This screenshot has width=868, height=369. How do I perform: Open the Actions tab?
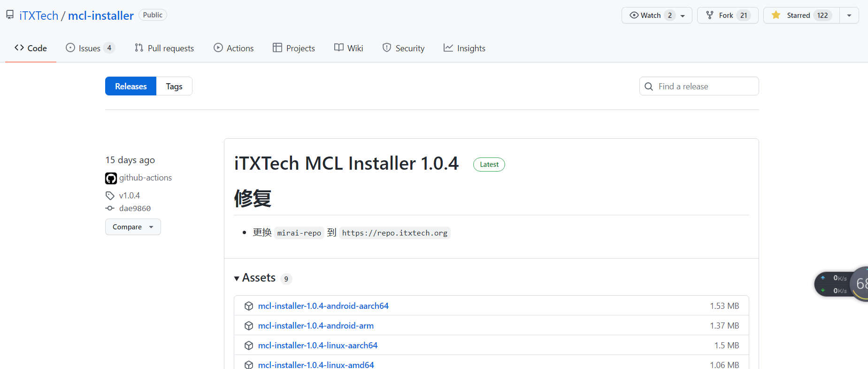coord(234,48)
